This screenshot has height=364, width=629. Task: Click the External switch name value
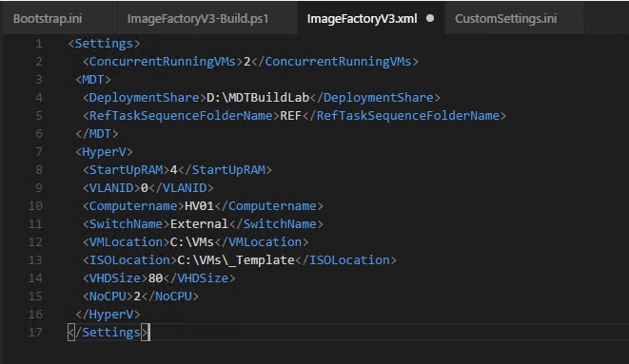click(x=199, y=224)
